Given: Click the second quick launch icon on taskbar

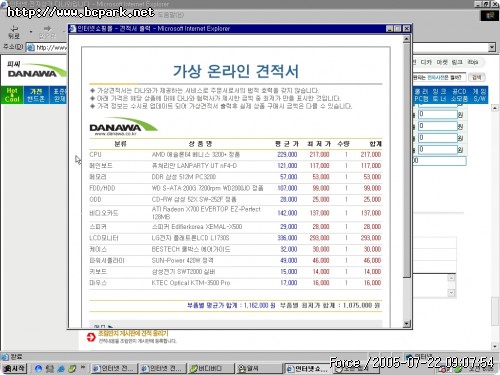Looking at the screenshot, I should [x=50, y=368].
